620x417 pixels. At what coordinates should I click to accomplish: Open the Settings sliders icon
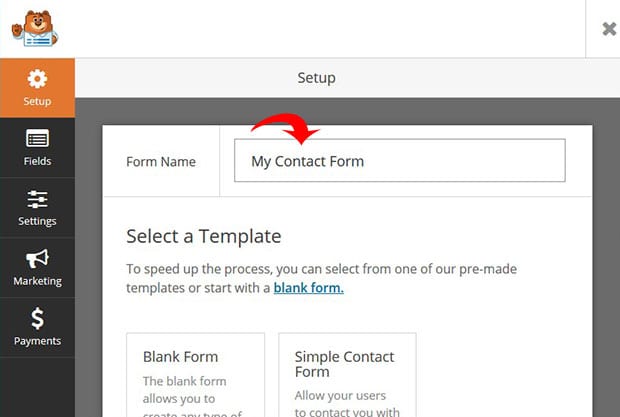(x=37, y=199)
